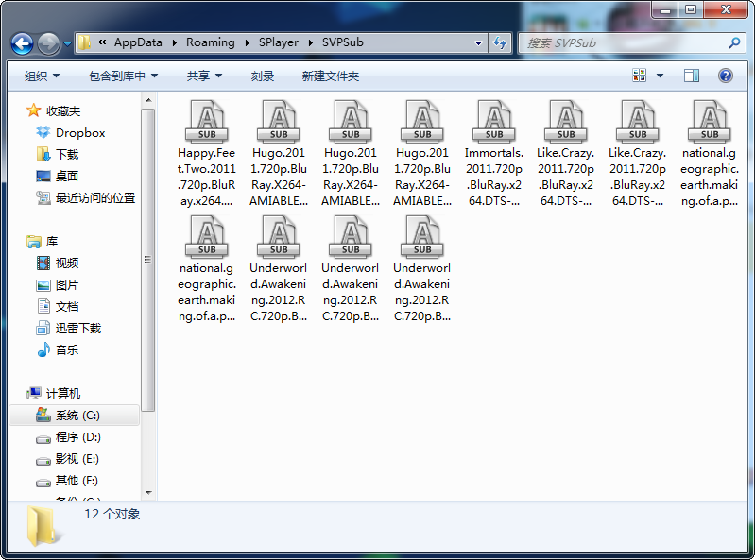This screenshot has width=755, height=560.
Task: Select drive 程序 (D:)
Action: click(x=77, y=437)
